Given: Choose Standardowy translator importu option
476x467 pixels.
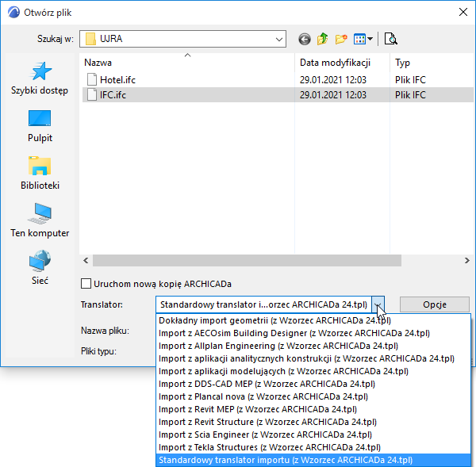Looking at the screenshot, I should pyautogui.click(x=313, y=460).
